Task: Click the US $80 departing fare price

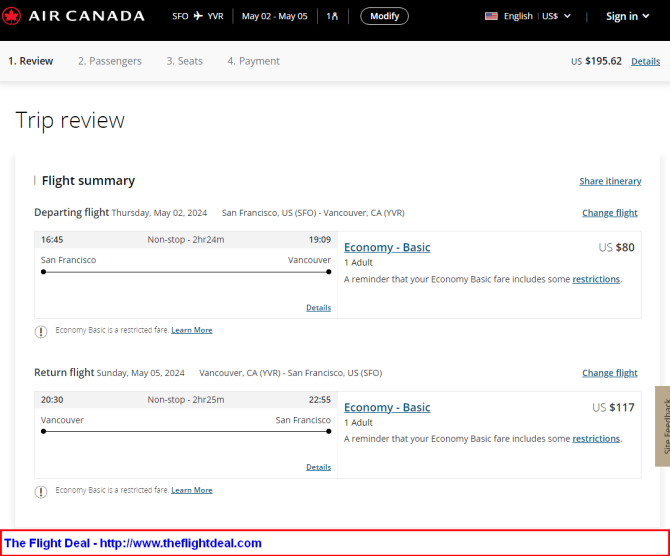Action: pyautogui.click(x=617, y=247)
